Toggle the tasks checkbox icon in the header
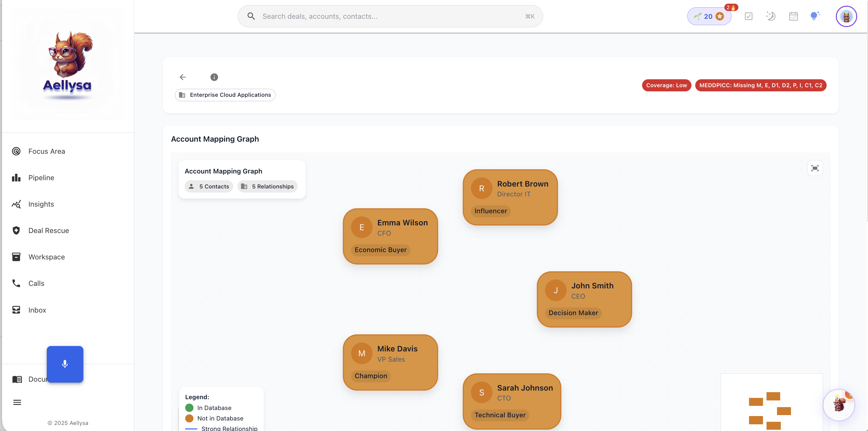868x431 pixels. pos(748,16)
